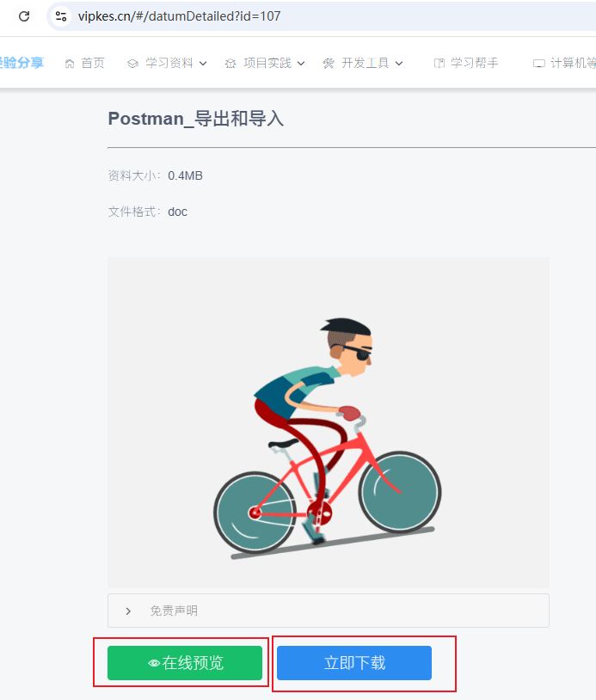Click the tools icon beside 开发工具
The width and height of the screenshot is (596, 700).
coord(329,64)
